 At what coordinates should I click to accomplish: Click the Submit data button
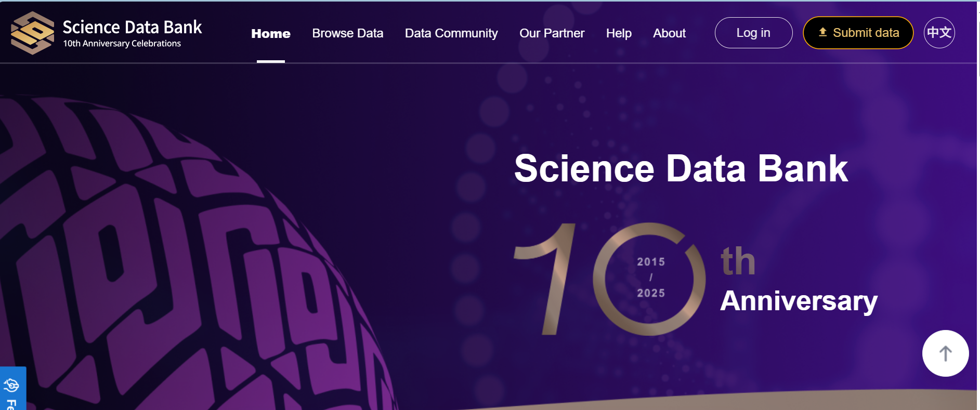coord(858,33)
